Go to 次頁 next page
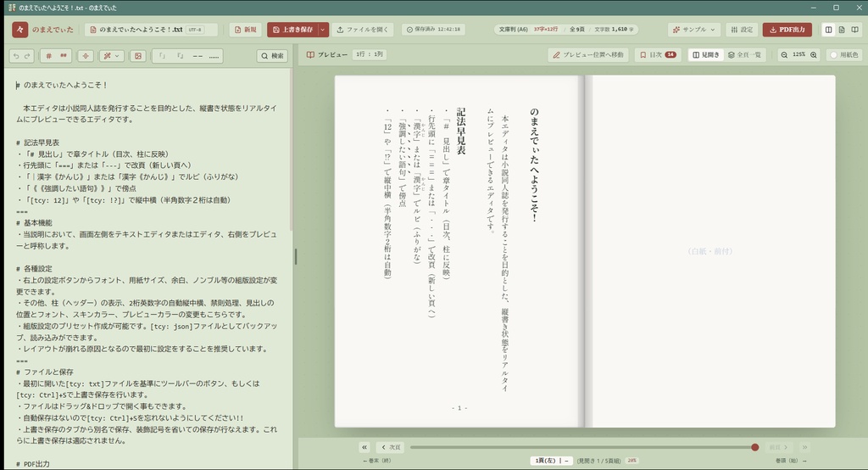The image size is (868, 470). pos(390,447)
